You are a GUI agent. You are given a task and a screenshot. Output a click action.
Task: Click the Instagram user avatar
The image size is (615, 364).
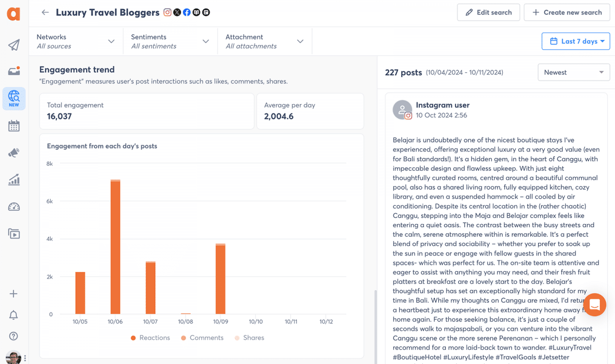402,110
